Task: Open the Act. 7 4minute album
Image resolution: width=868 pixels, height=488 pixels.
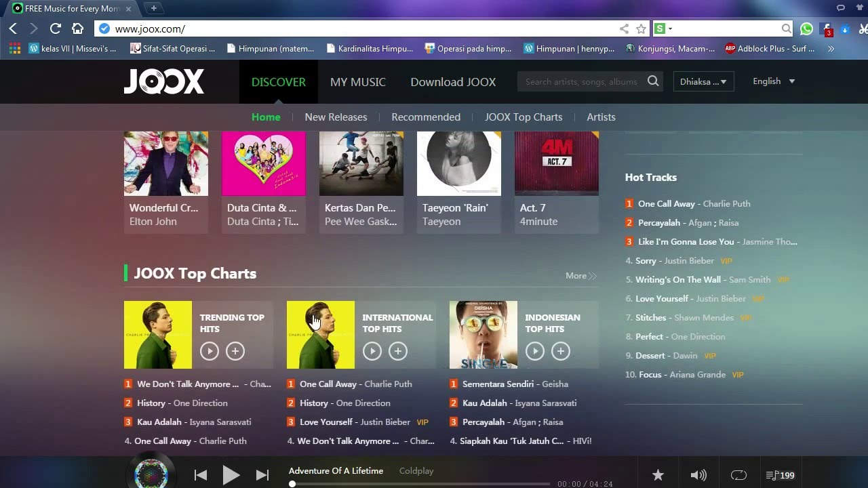Action: (x=557, y=182)
